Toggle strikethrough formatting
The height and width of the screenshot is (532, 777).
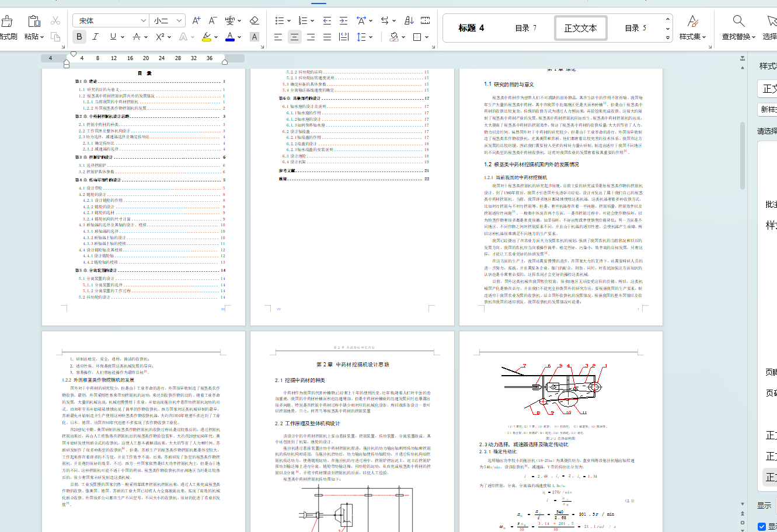[x=136, y=37]
